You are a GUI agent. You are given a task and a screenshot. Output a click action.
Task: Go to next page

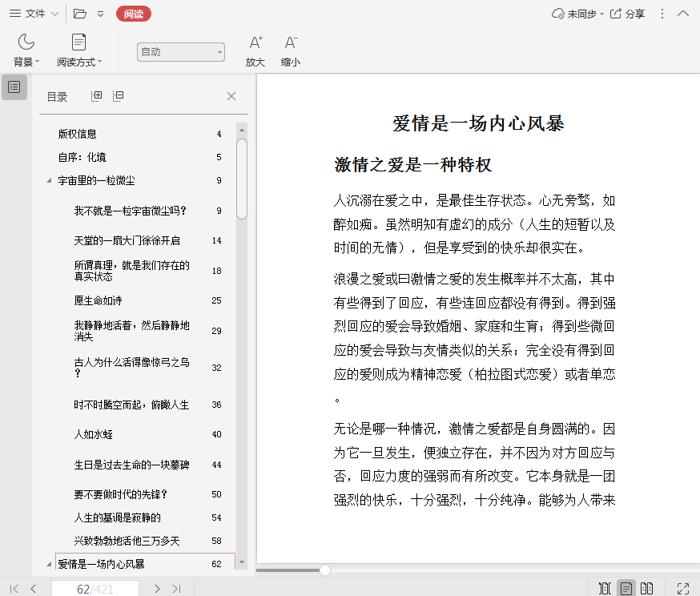point(157,589)
